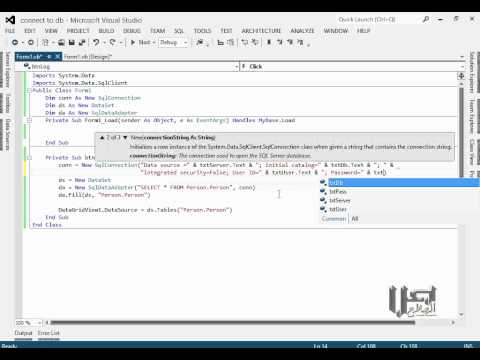This screenshot has height=360, width=480.
Task: Show previous overload in the tooltip
Action: [102, 137]
